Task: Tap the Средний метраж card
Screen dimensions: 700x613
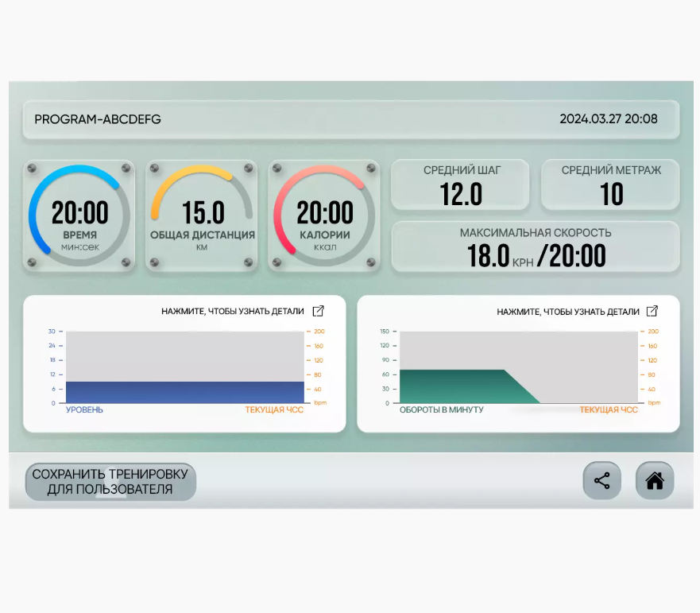Action: click(x=610, y=184)
